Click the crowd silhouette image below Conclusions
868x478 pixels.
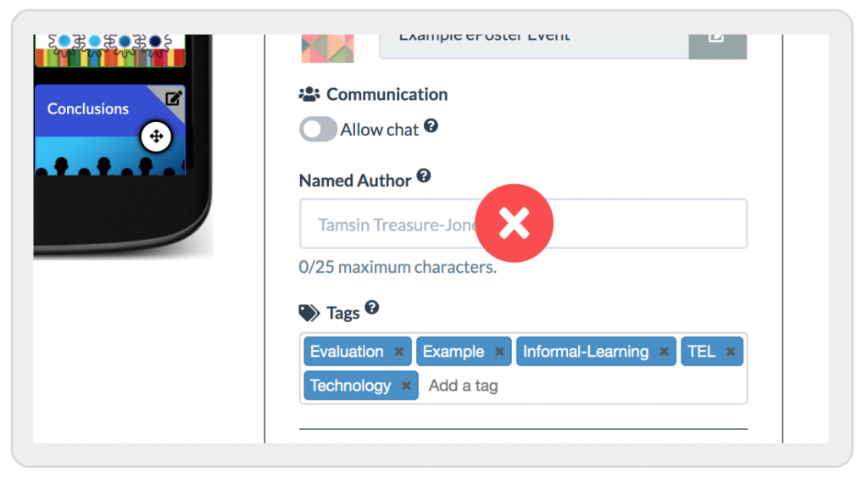pyautogui.click(x=109, y=156)
